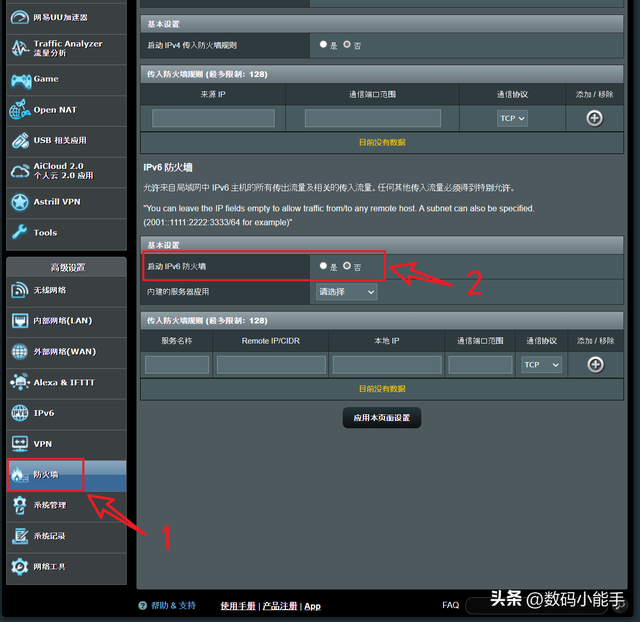Click the AiCloud 2.0 cloud icon
The width and height of the screenshot is (640, 622).
[x=20, y=171]
